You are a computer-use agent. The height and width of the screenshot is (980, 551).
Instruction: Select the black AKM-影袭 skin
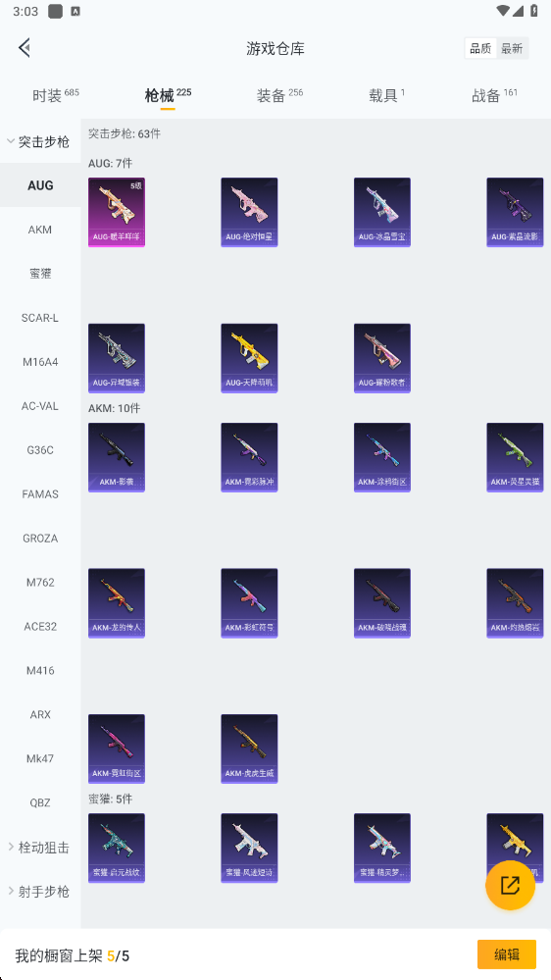click(x=117, y=457)
